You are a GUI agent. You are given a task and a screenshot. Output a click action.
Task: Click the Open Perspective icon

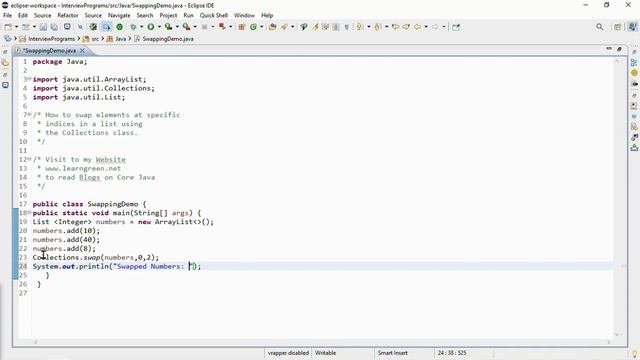coord(618,27)
